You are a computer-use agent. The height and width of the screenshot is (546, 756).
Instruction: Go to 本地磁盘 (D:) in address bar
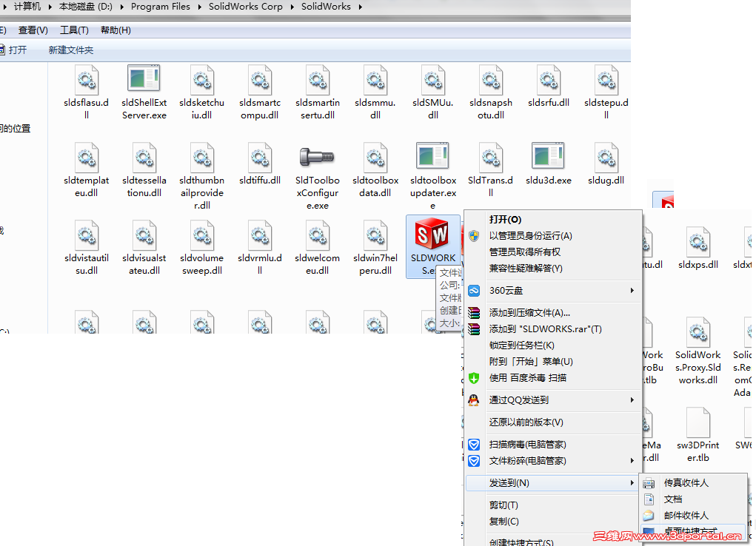(86, 7)
